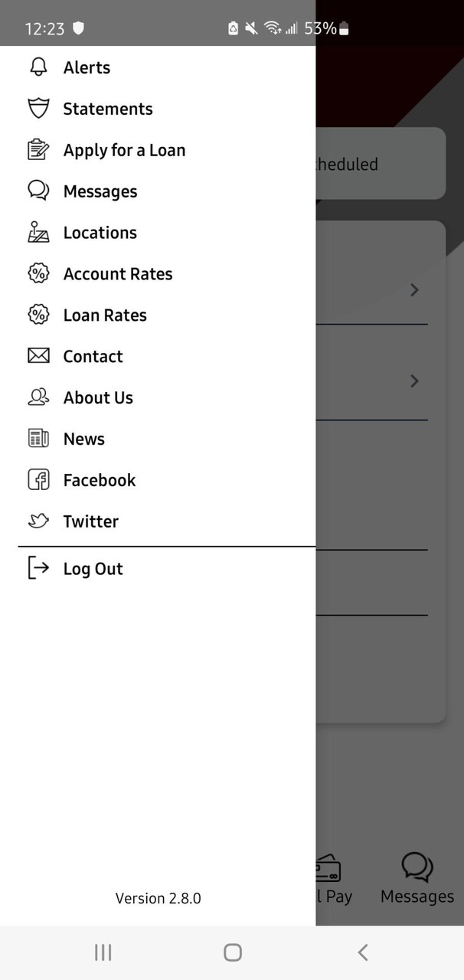Tap the Contact envelope icon

(38, 356)
